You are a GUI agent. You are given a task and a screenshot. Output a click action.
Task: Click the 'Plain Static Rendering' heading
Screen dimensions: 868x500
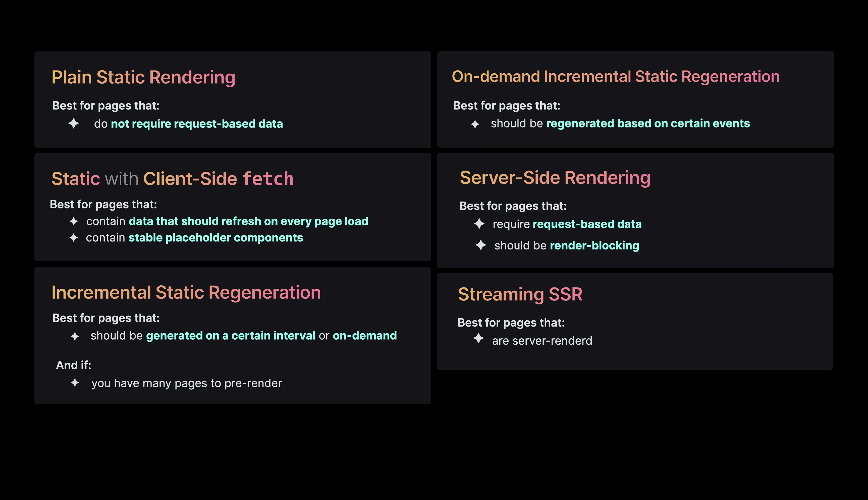(143, 77)
